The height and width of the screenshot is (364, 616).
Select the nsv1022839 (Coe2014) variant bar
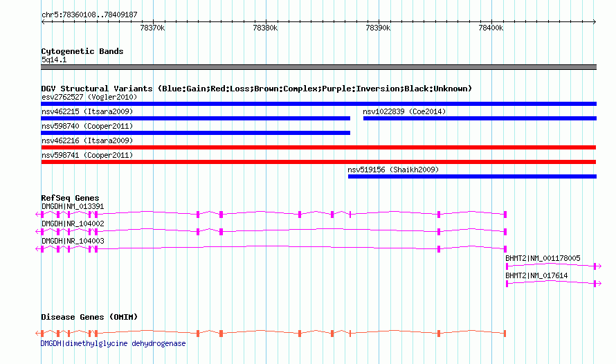[x=480, y=118]
